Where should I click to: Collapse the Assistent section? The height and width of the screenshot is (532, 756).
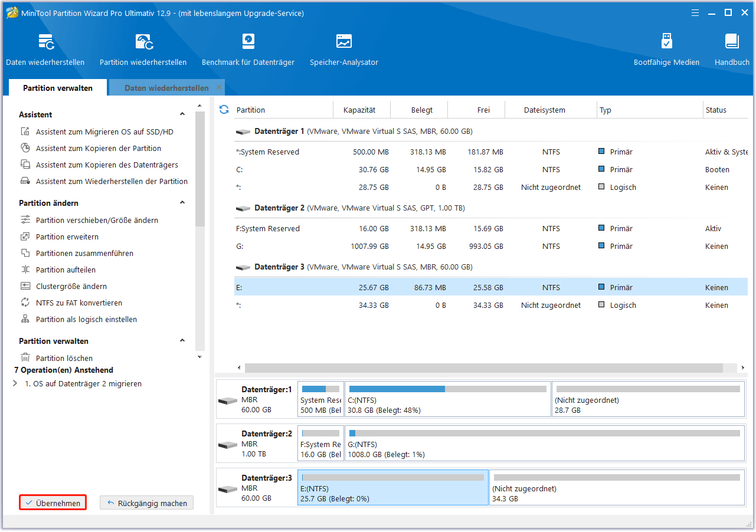182,114
